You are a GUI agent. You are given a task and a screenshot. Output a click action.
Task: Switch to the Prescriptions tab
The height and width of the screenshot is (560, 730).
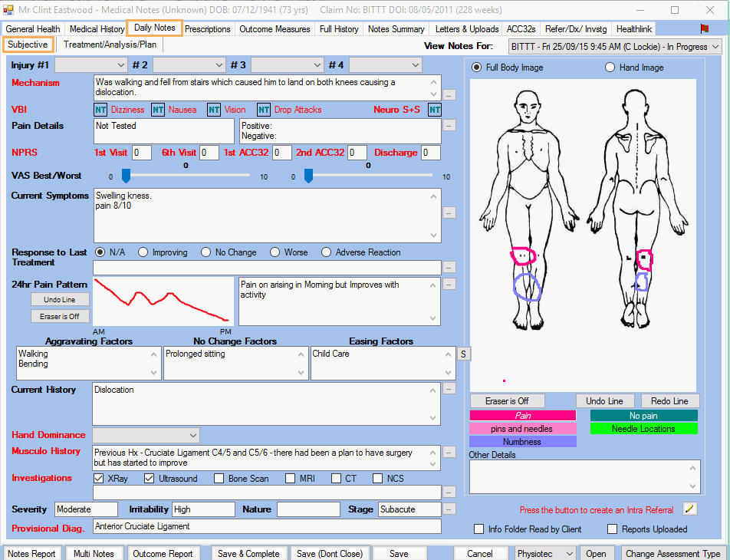point(208,29)
